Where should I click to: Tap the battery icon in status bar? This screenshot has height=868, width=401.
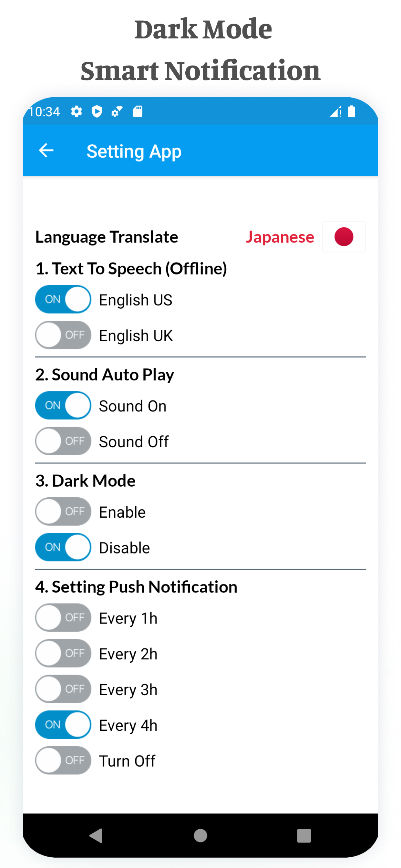[x=351, y=111]
